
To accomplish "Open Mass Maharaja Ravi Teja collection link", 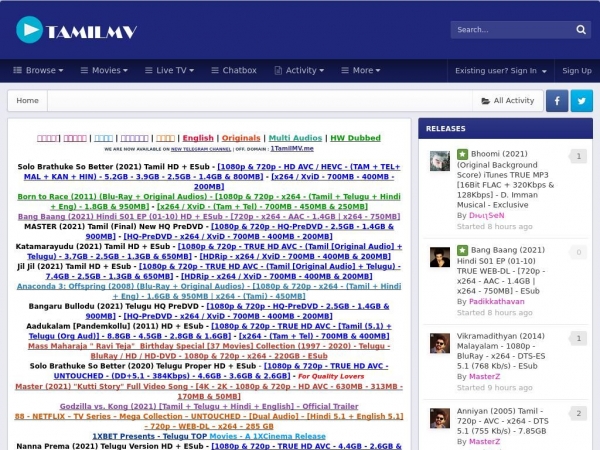I will click(x=209, y=351).
